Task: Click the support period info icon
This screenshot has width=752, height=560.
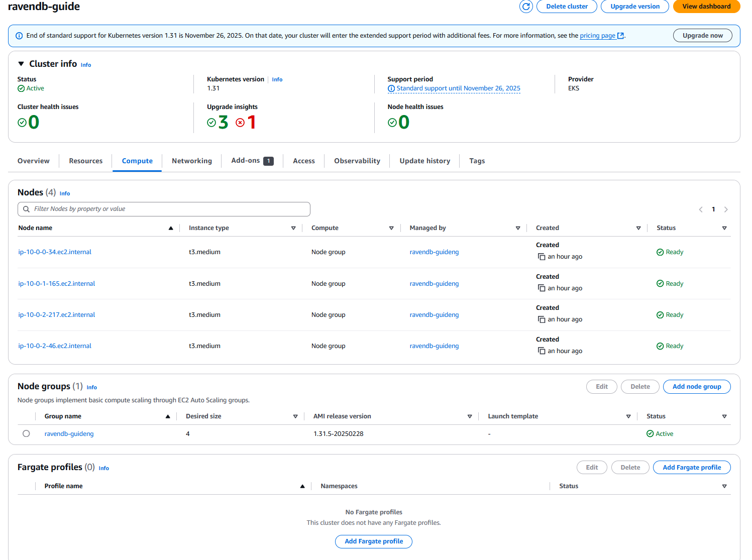Action: point(391,88)
